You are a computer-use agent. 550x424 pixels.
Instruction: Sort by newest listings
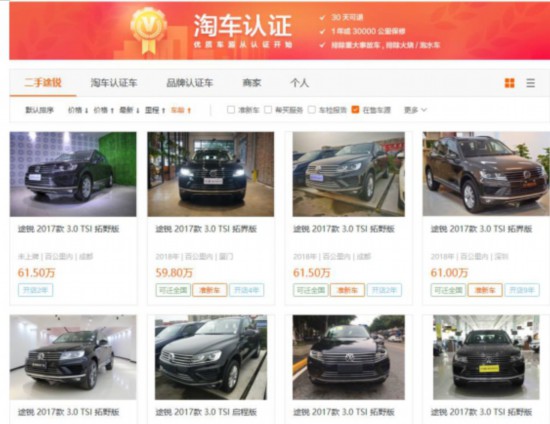pyautogui.click(x=129, y=110)
